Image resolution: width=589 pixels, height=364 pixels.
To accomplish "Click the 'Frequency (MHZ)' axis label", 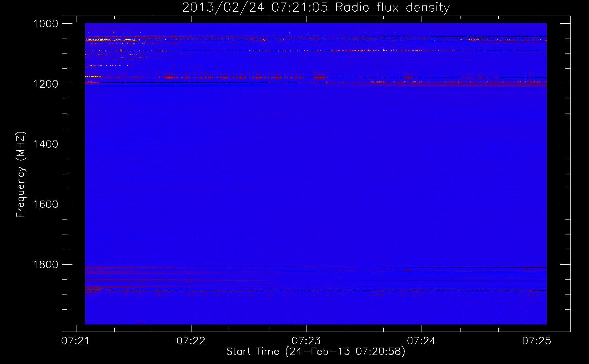I will pyautogui.click(x=21, y=175).
